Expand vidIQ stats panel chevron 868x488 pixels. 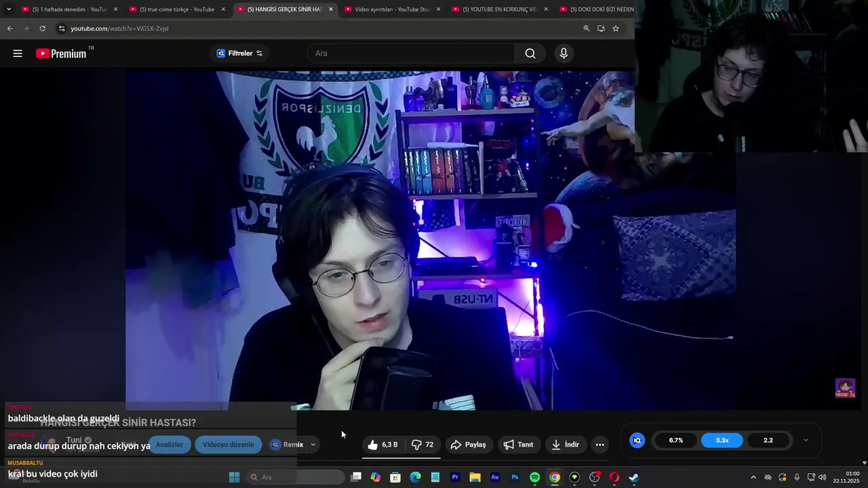(x=806, y=441)
